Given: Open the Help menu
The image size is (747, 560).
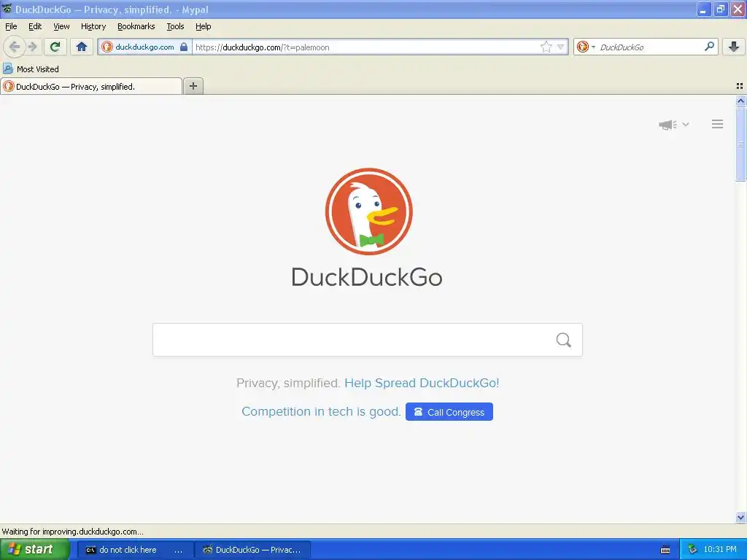Looking at the screenshot, I should pos(203,26).
